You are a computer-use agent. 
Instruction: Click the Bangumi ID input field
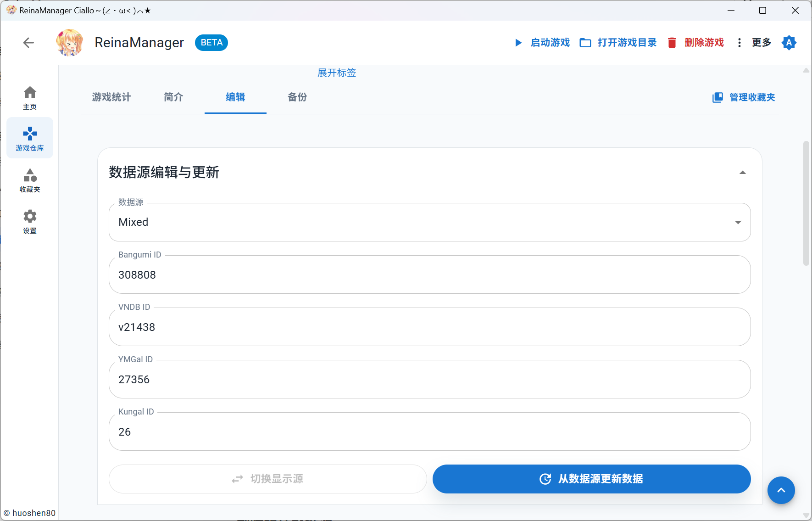coord(430,275)
